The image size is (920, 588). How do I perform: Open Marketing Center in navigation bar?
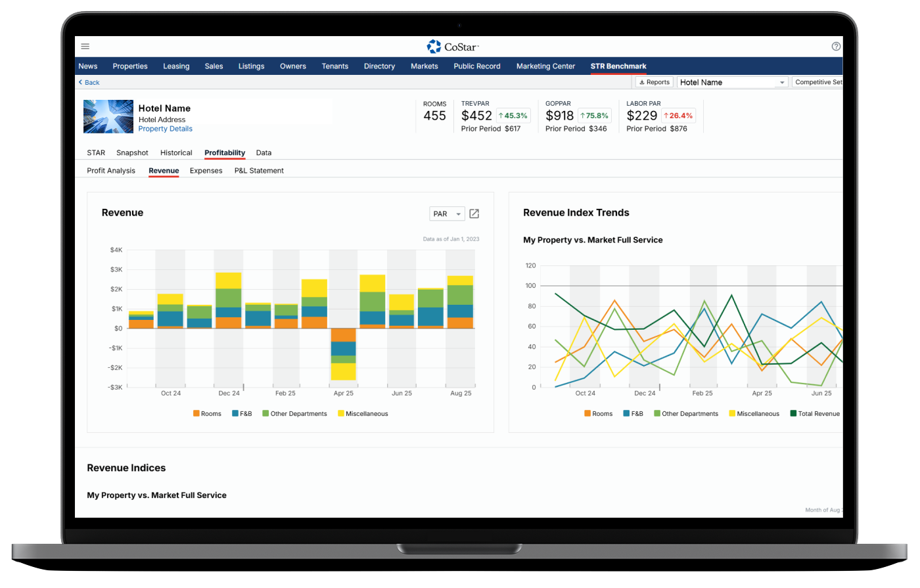(545, 66)
